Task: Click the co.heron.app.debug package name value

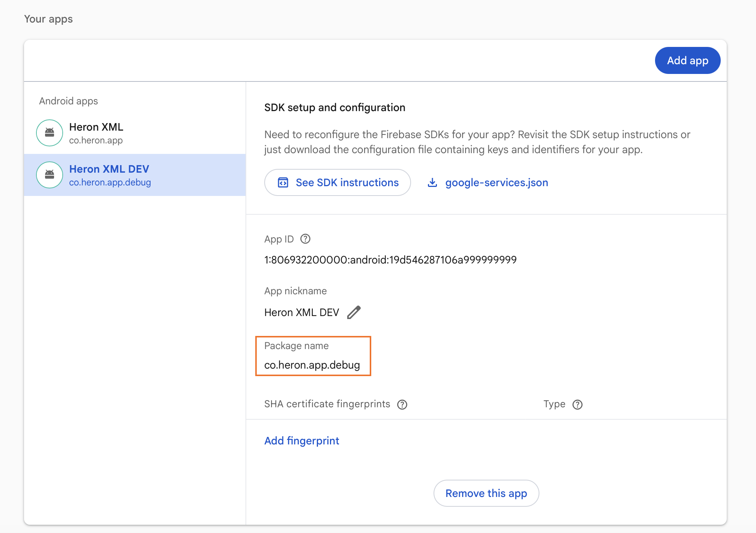Action: click(x=312, y=365)
